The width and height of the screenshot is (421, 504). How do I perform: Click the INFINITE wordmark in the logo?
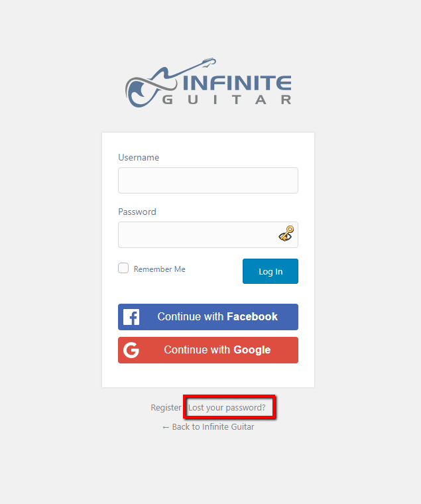[237, 83]
